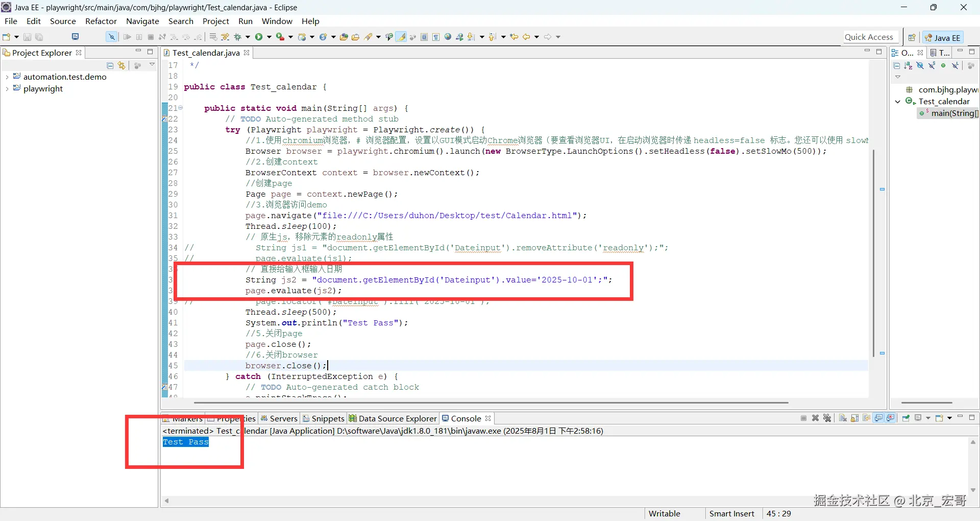Collapse the Test_calendar class in Outline

[898, 102]
